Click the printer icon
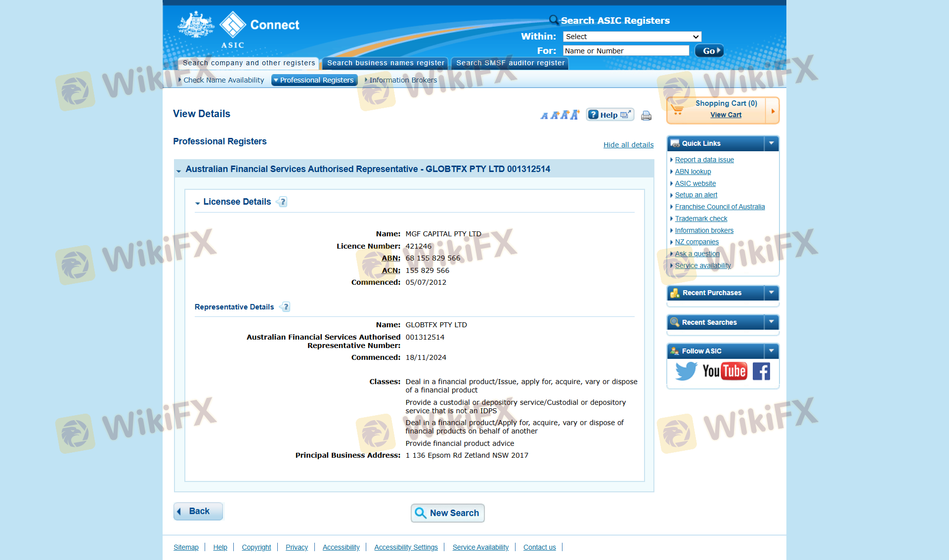Viewport: 949px width, 560px height. pos(646,116)
